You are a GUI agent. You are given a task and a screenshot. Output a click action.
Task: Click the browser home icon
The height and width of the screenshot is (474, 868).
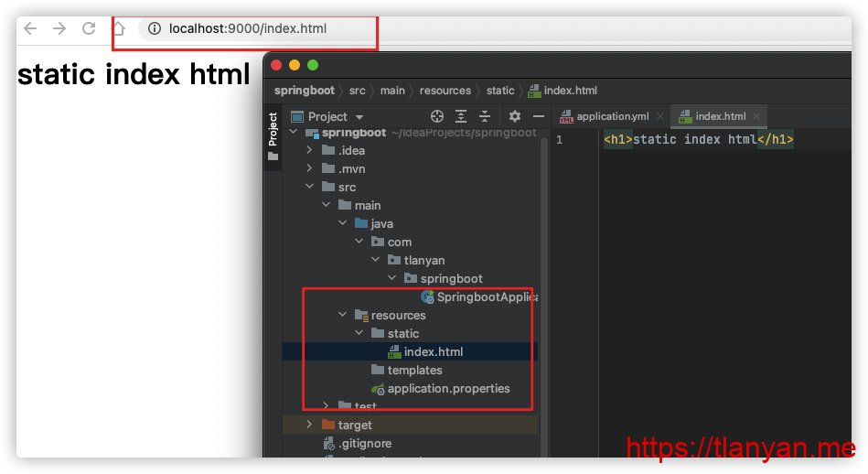coord(118,28)
